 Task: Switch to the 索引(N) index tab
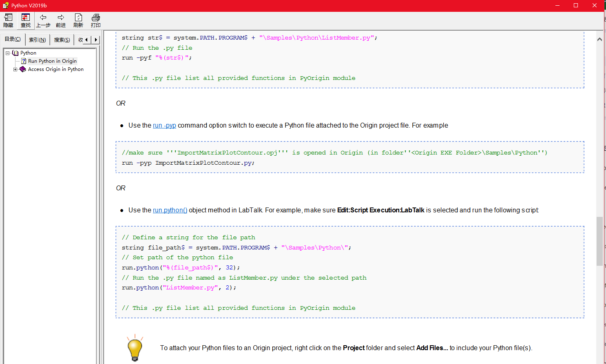pos(38,40)
